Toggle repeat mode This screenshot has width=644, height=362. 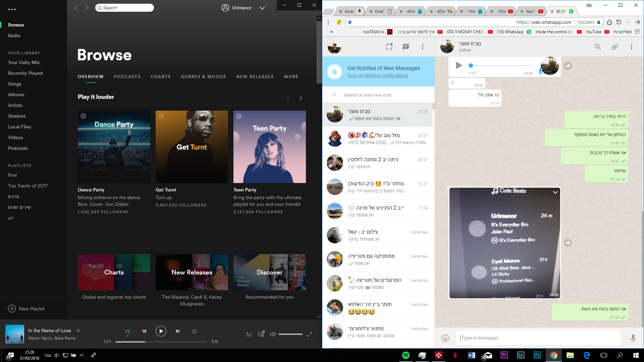(x=195, y=331)
